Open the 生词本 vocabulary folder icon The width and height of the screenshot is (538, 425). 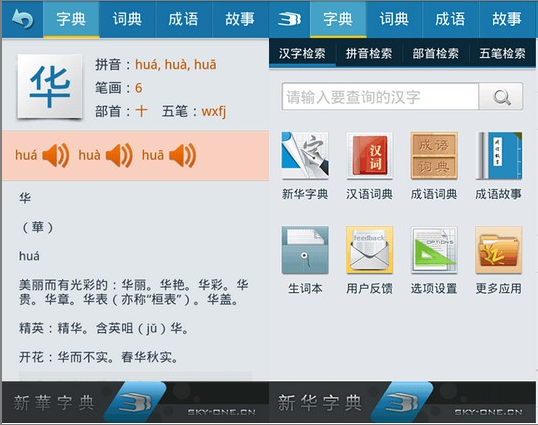[x=305, y=250]
